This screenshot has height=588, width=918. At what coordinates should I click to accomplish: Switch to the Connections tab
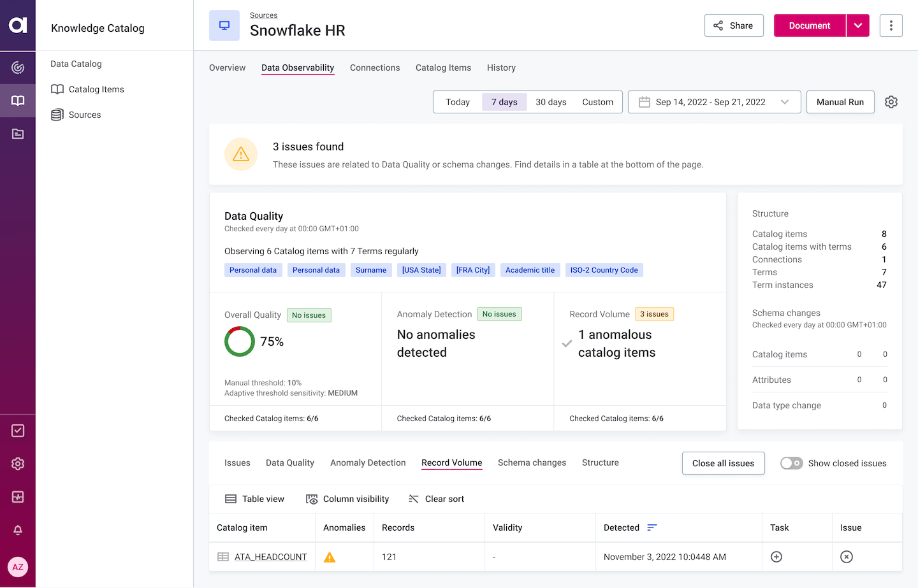tap(375, 68)
